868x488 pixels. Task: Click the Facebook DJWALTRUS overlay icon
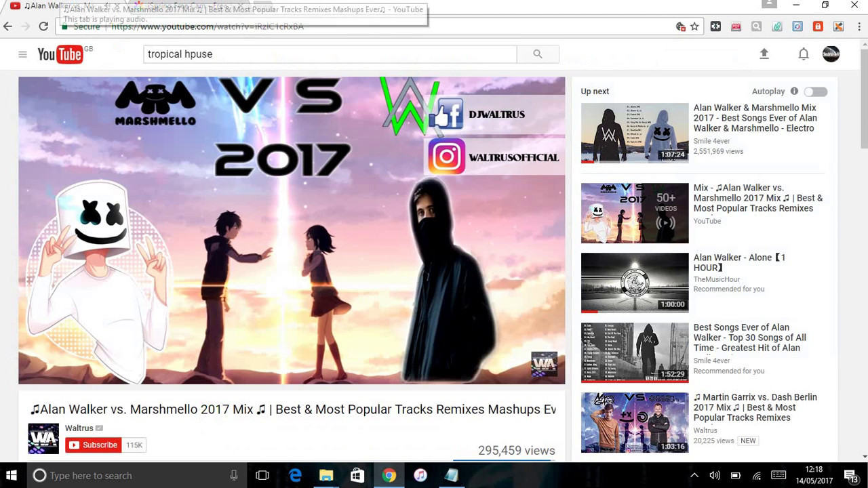pos(448,114)
